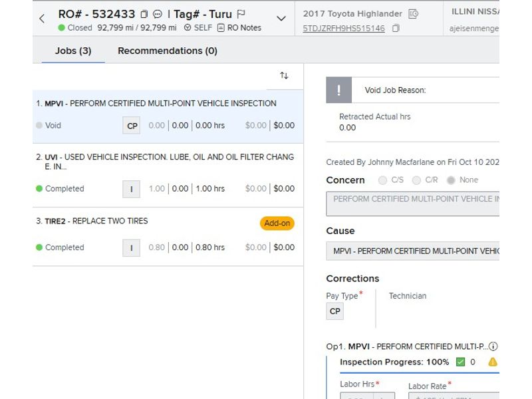
Task: Click the sort jobs arrows icon
Action: coord(284,76)
